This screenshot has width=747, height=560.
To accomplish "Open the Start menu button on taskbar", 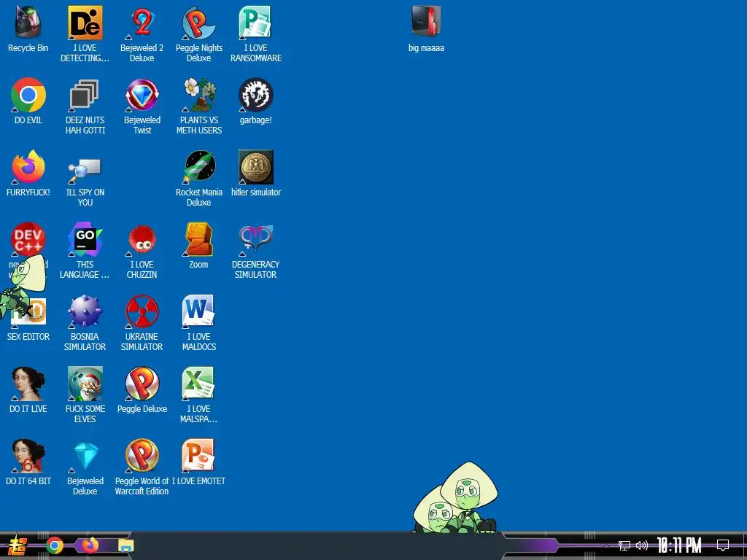I will [18, 545].
